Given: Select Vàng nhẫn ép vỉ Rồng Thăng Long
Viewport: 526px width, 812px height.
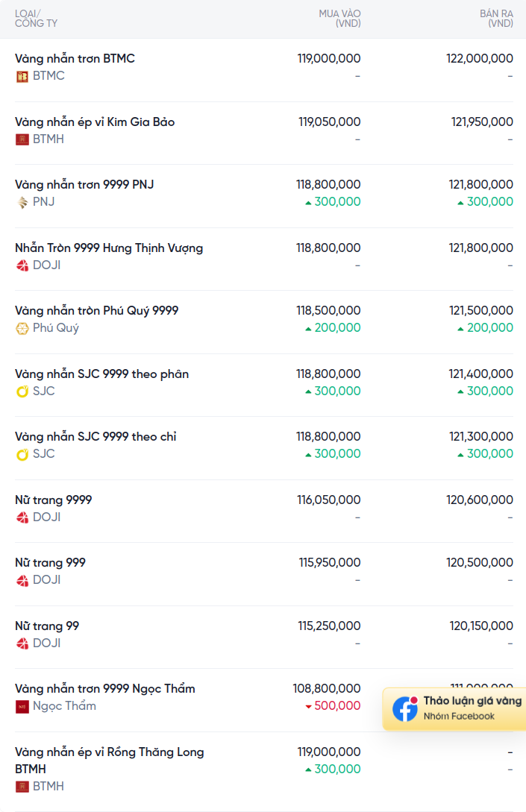Looking at the screenshot, I should tap(109, 752).
